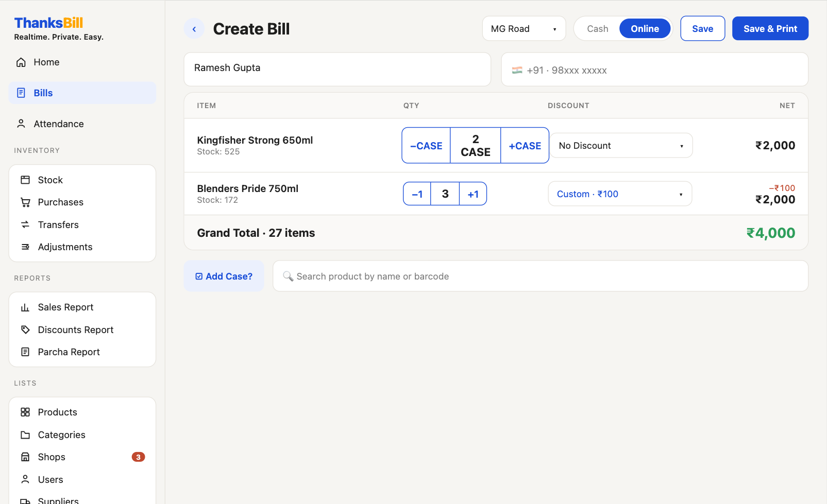The height and width of the screenshot is (504, 827).
Task: Click the Categories folder icon
Action: click(x=25, y=435)
